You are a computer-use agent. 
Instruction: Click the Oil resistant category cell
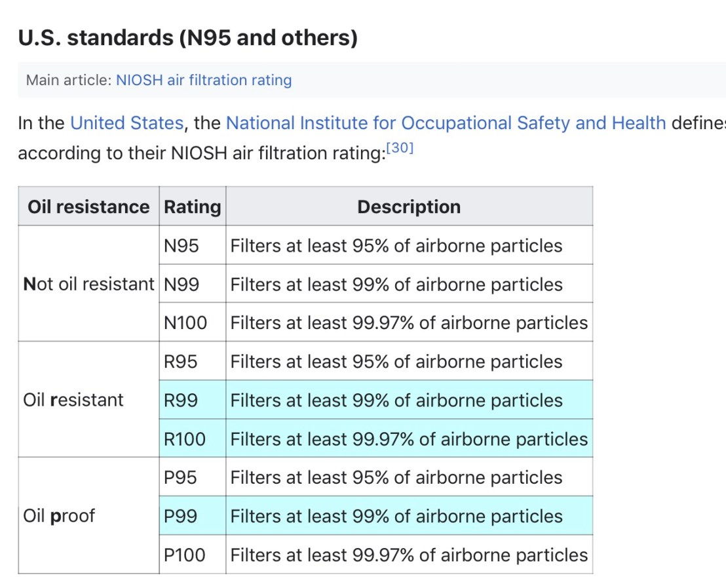(x=73, y=400)
